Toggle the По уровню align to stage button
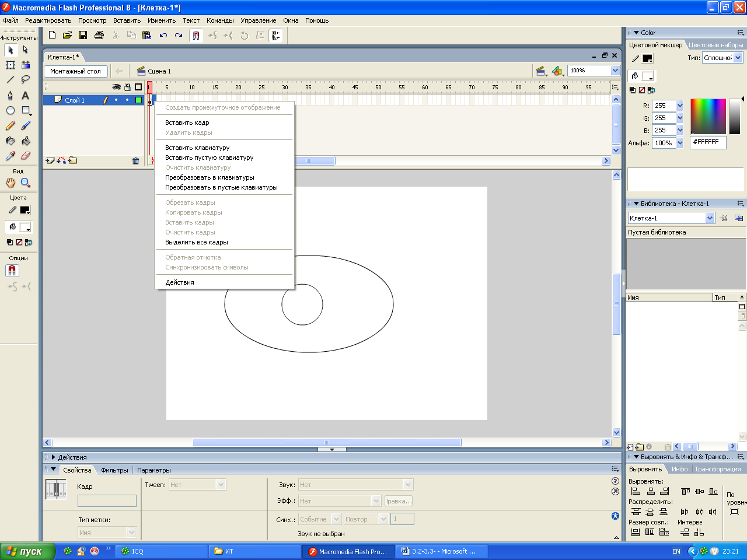This screenshot has width=747, height=560. click(734, 512)
